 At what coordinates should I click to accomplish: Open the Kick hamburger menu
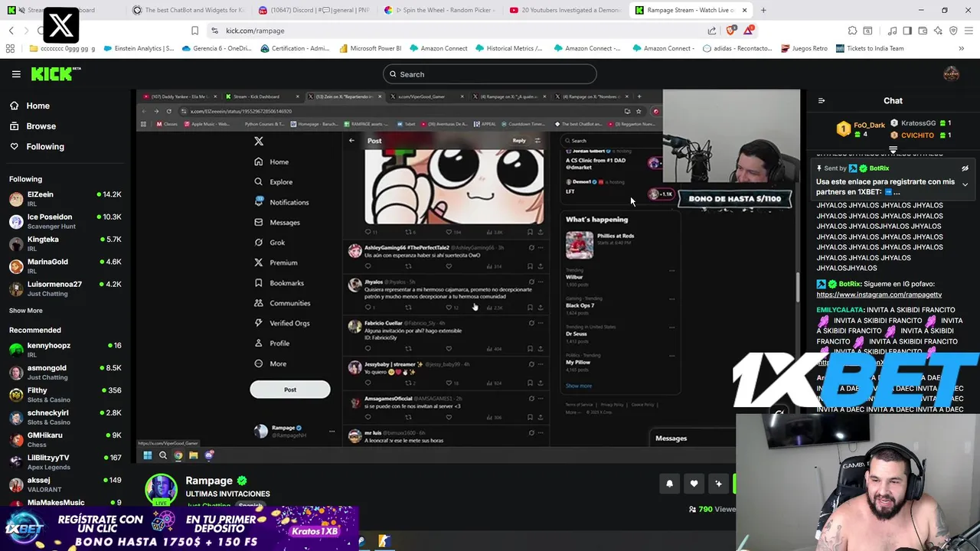[x=16, y=74]
